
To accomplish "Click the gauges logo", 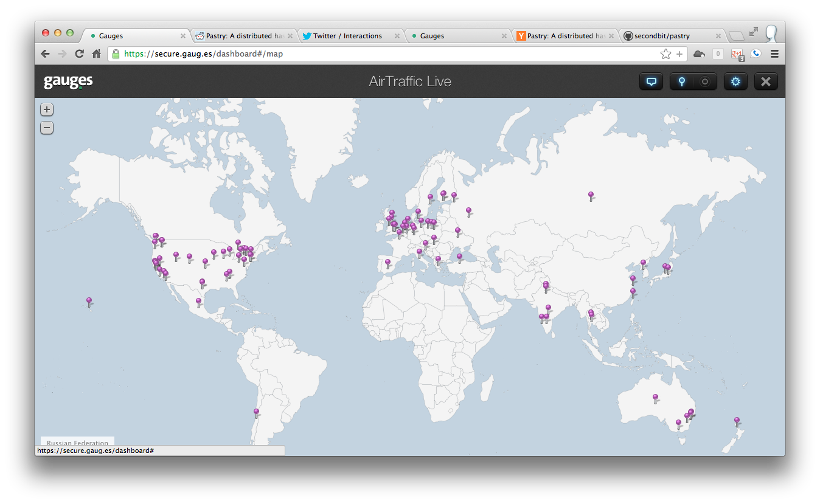I will 68,81.
